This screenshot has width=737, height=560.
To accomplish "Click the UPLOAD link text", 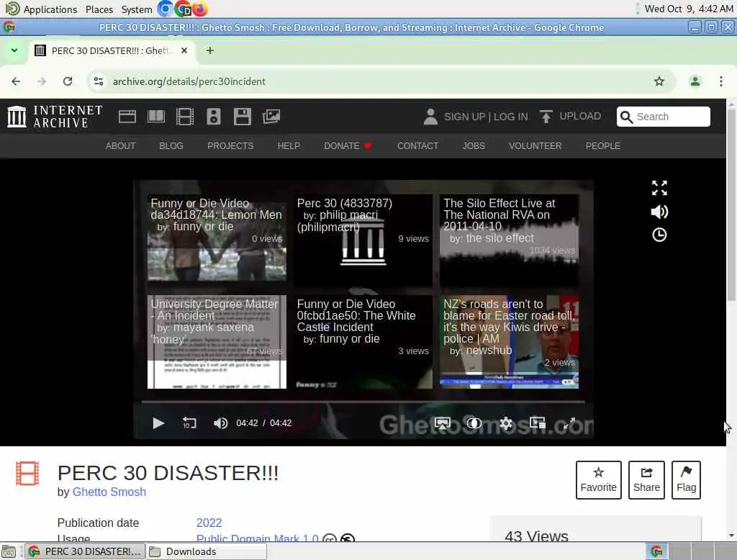I will pos(580,116).
